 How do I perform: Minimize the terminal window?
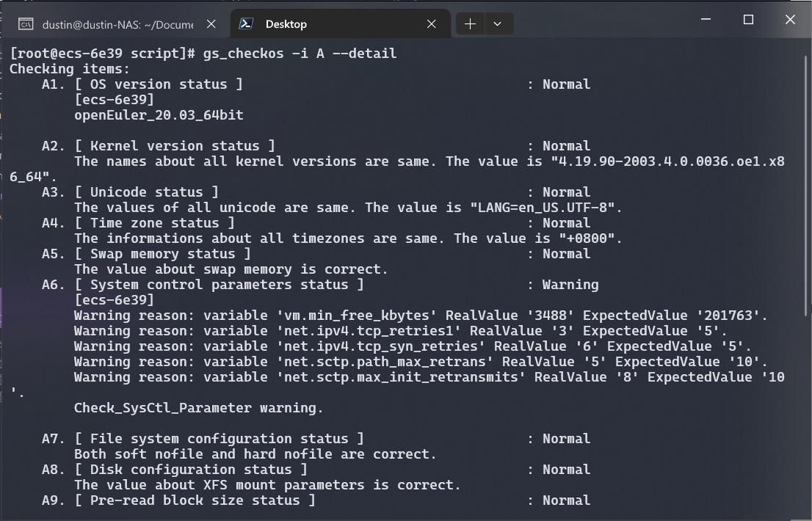[x=706, y=20]
